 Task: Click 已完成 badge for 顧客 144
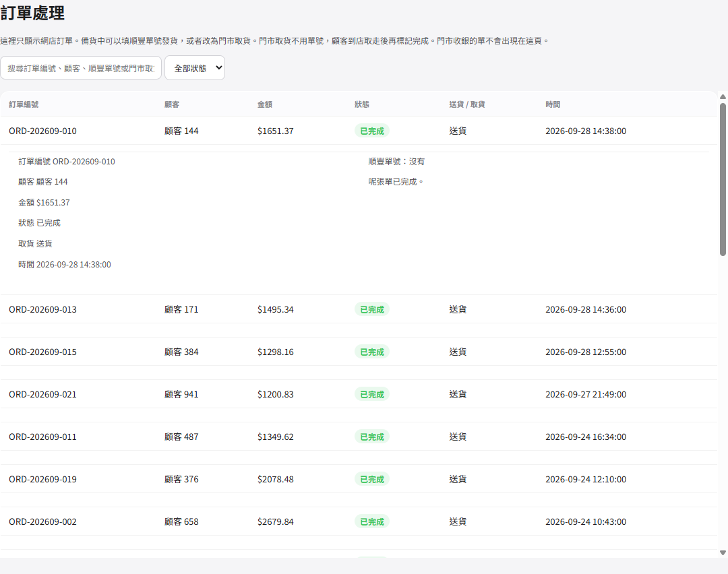point(372,131)
